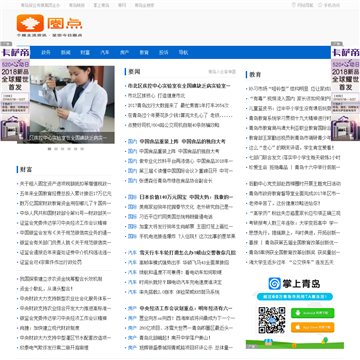Open article 青岛北站崛起
360x360 pixels.
point(175,338)
